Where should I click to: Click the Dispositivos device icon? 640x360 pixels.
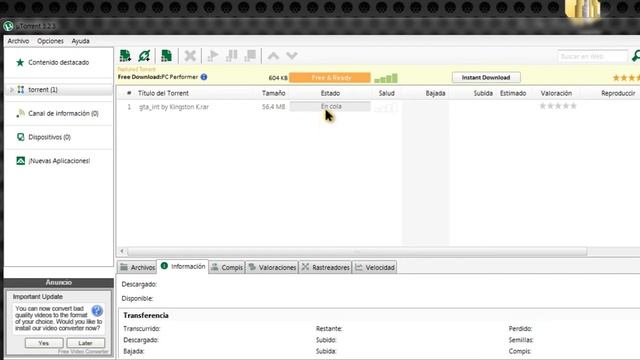20,137
